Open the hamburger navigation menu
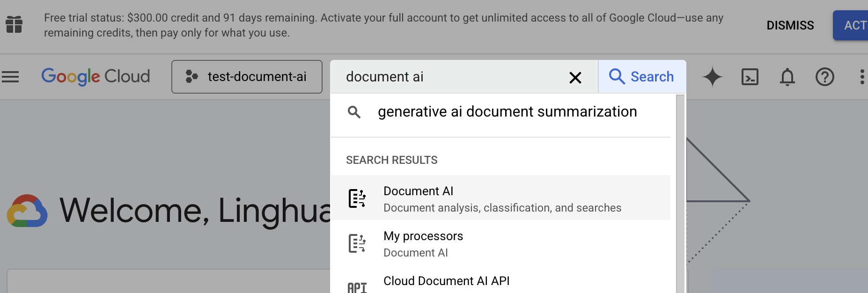Screen dimensions: 868x293 tap(10, 77)
